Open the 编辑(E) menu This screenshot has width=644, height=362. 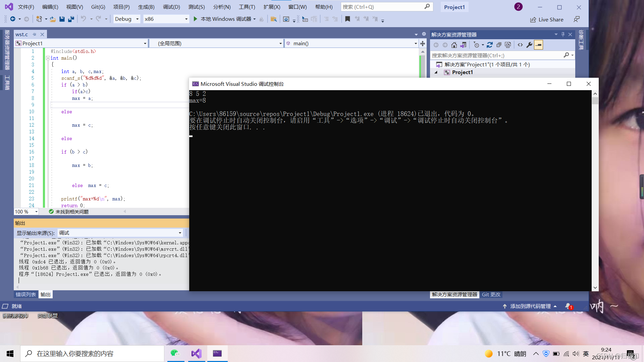coord(50,7)
